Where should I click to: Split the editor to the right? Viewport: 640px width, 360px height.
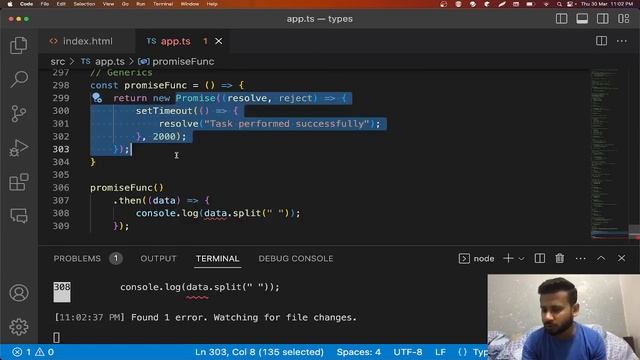coord(601,41)
